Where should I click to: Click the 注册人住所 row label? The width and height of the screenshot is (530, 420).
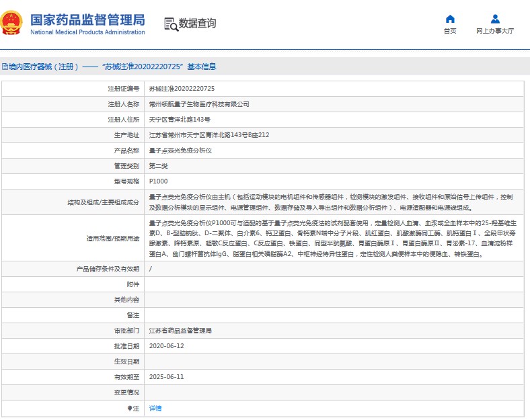124,120
